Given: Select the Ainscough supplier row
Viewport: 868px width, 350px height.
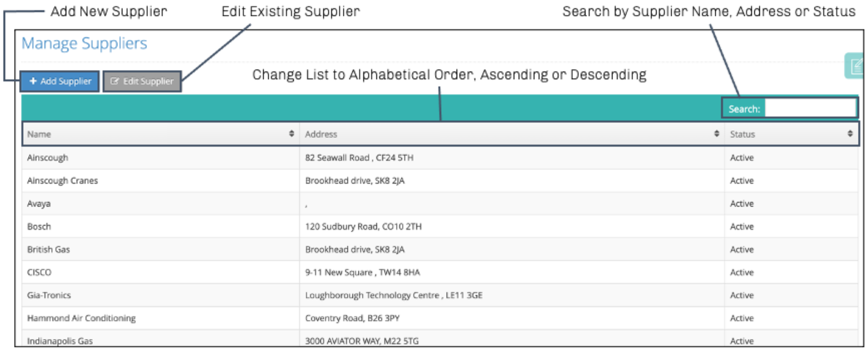Looking at the screenshot, I should [x=440, y=157].
